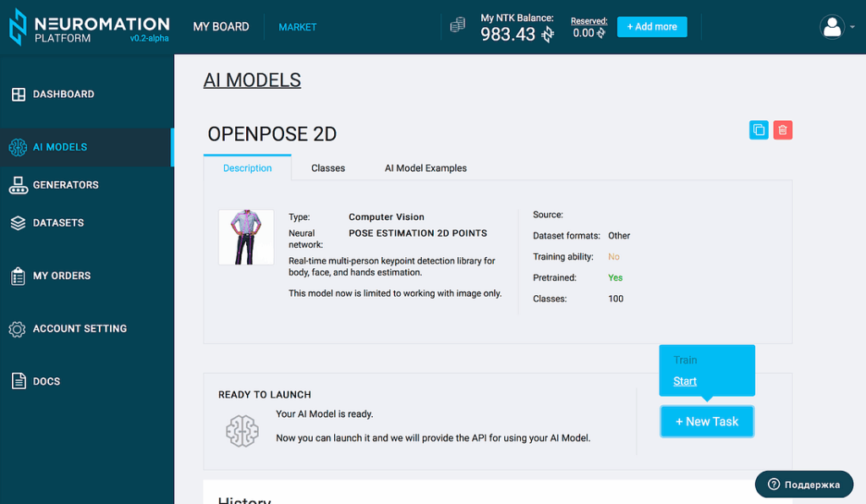Open the Поддержка support chat widget
866x504 pixels.
803,485
